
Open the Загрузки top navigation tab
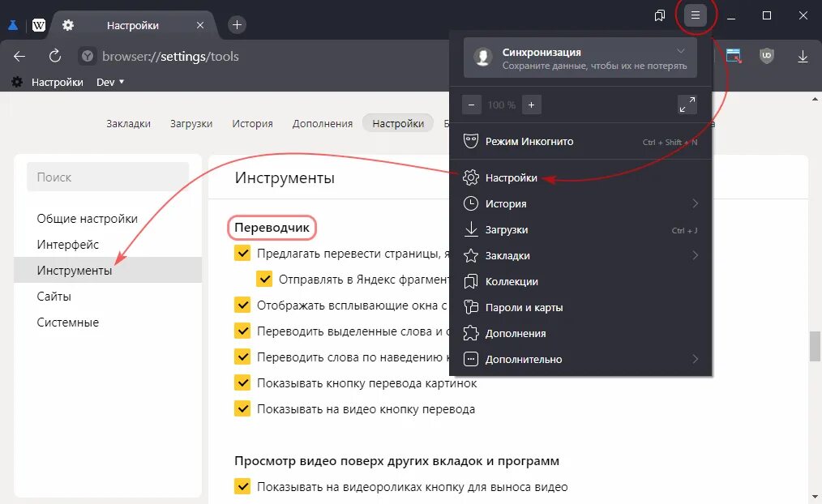pos(191,124)
